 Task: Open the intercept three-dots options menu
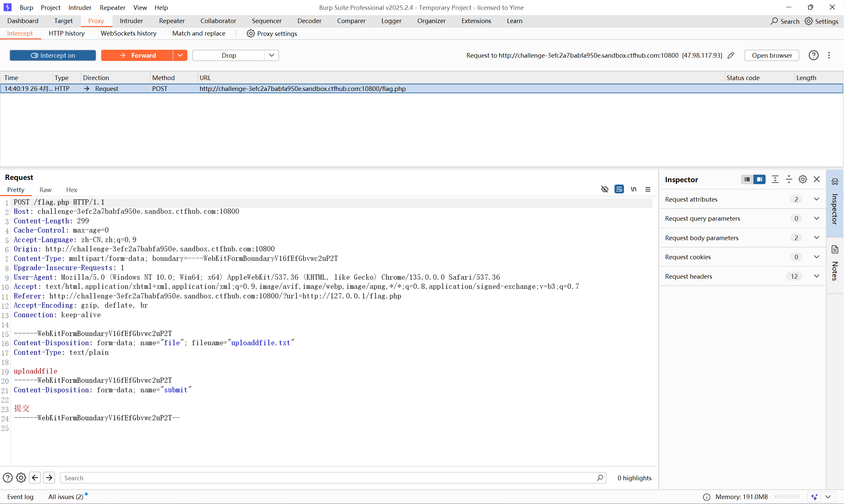point(829,55)
